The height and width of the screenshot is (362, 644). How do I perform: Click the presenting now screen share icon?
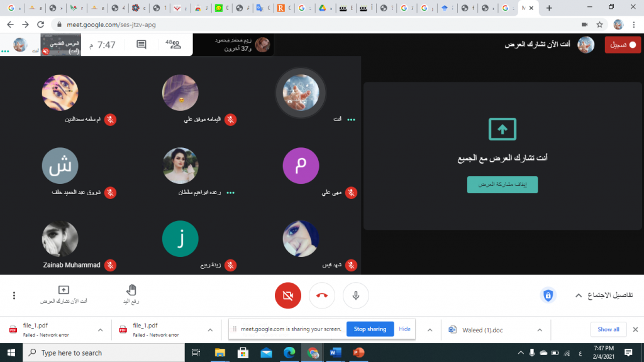click(64, 294)
